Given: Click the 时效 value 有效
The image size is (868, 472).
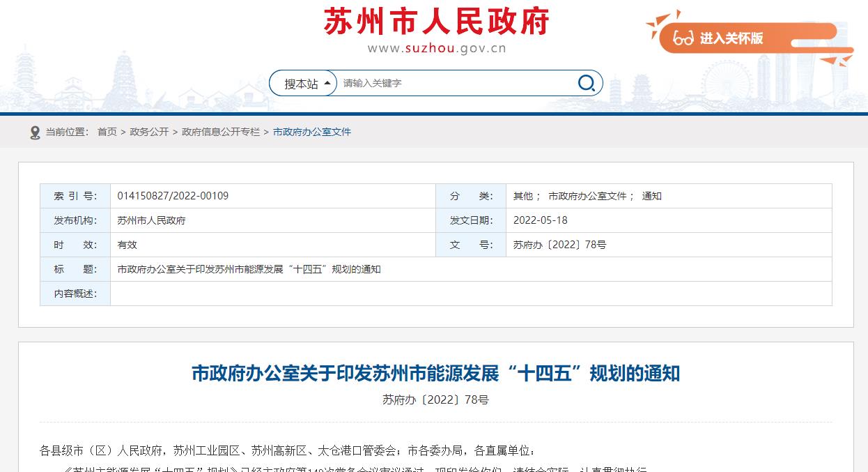Looking at the screenshot, I should pos(127,245).
